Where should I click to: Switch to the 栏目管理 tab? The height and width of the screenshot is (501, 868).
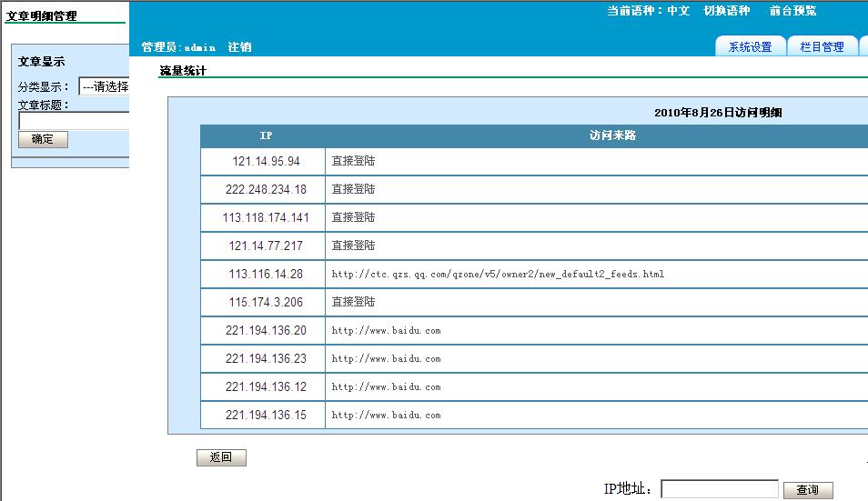tap(822, 47)
